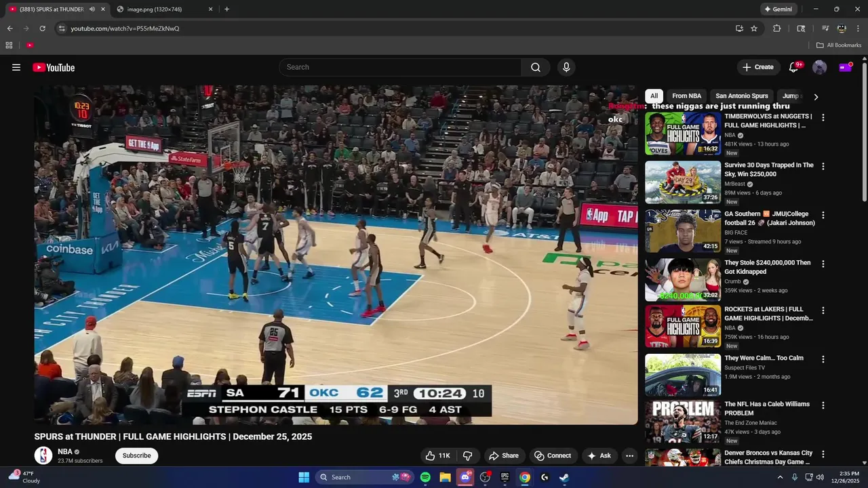Open weather widget showing 47°F Cloudy
This screenshot has width=868, height=488.
pos(24,477)
